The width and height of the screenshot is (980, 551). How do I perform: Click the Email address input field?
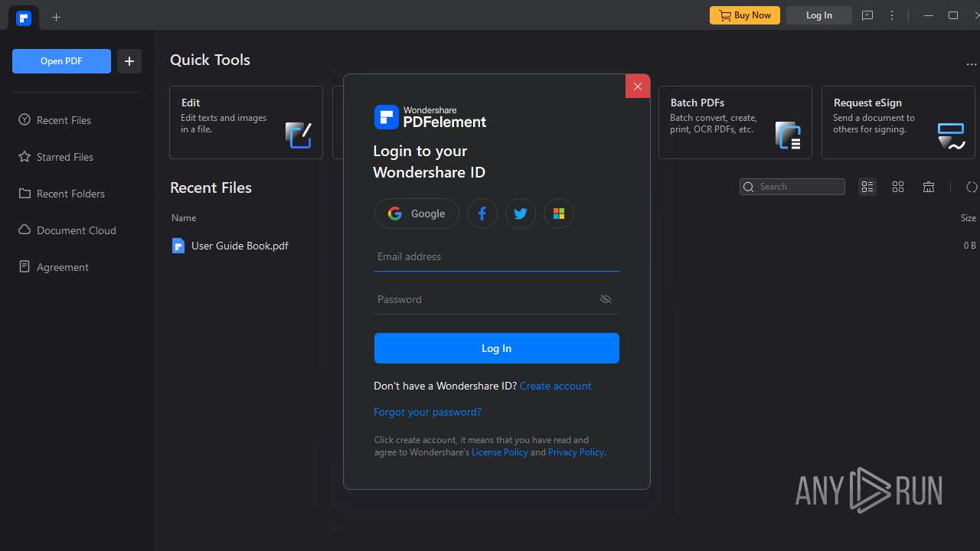coord(497,257)
